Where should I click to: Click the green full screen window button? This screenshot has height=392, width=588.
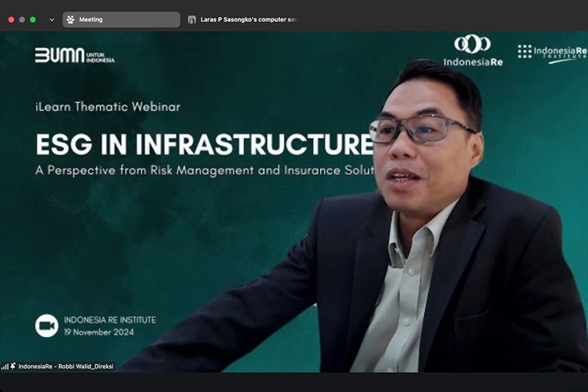point(33,20)
